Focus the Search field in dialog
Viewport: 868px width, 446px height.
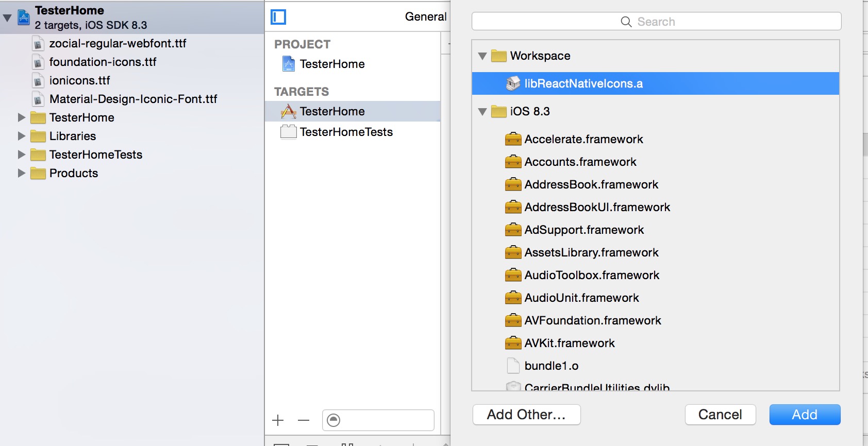point(656,22)
